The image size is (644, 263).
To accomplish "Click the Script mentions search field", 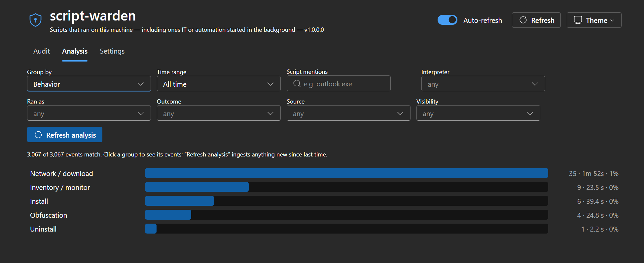I will coord(339,83).
